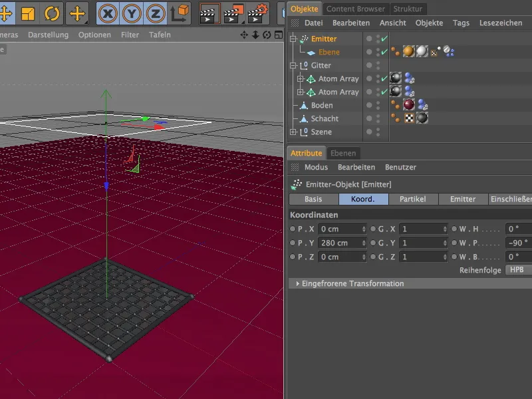Screen dimensions: 532x399
Task: Expand the Szene null group
Action: [x=293, y=132]
